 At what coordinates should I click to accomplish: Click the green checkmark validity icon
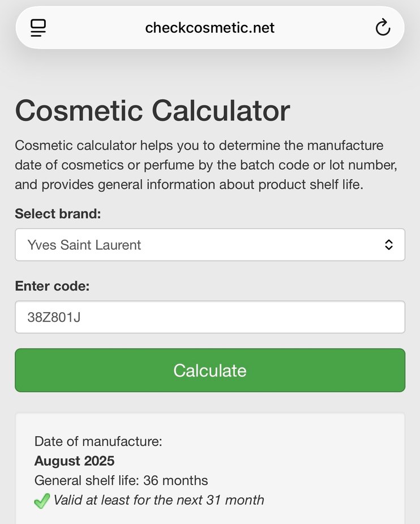click(42, 501)
